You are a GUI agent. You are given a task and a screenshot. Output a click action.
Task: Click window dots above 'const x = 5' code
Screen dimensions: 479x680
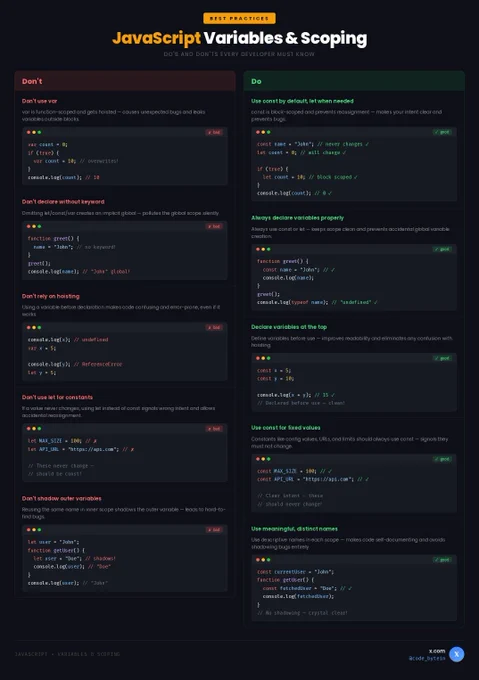point(263,358)
